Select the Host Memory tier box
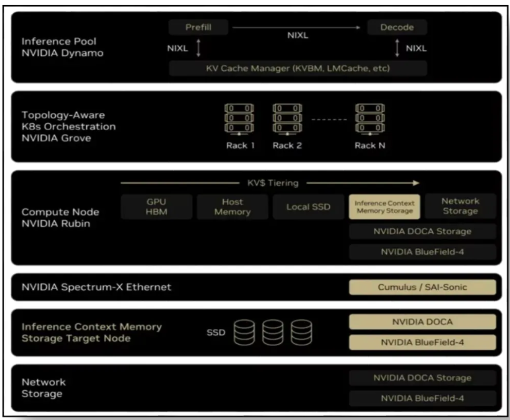This screenshot has width=510, height=420. point(232,207)
